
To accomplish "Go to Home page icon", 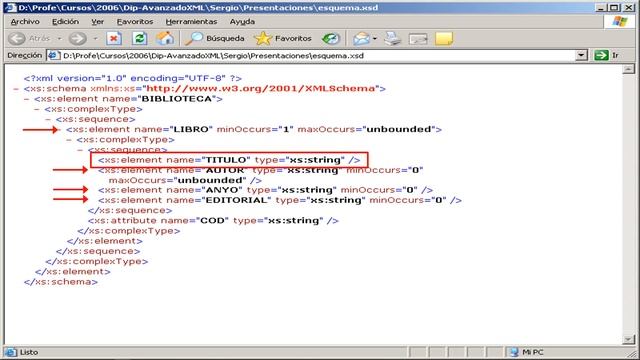I will 165,38.
